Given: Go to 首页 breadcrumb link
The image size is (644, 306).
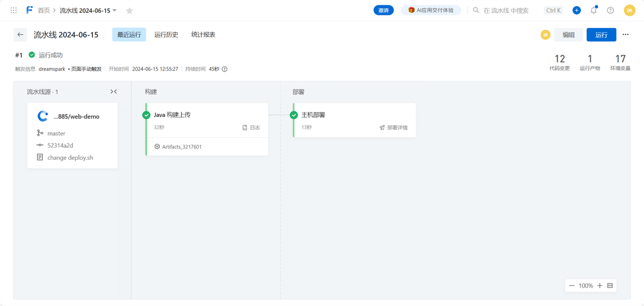Looking at the screenshot, I should pos(44,10).
